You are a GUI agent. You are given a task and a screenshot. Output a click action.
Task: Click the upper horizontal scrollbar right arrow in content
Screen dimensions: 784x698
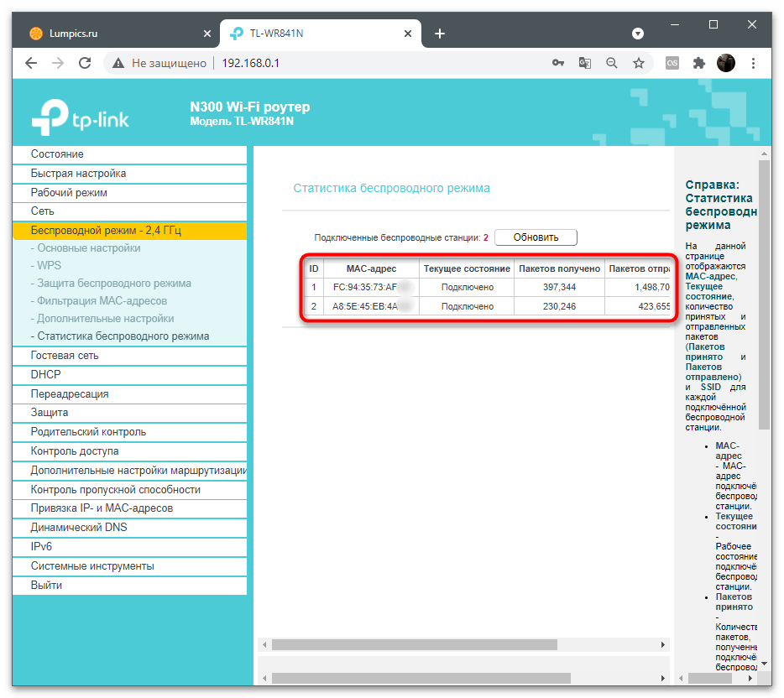pyautogui.click(x=663, y=644)
